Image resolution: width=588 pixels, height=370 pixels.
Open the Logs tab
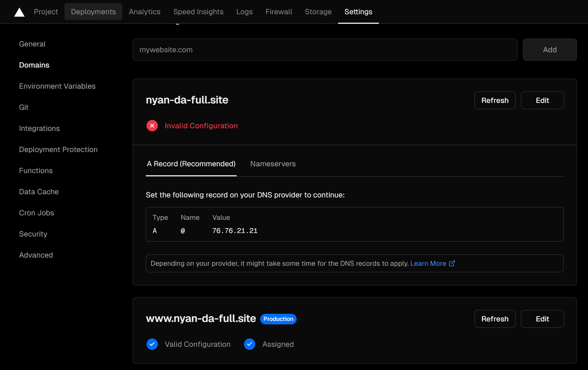point(244,12)
